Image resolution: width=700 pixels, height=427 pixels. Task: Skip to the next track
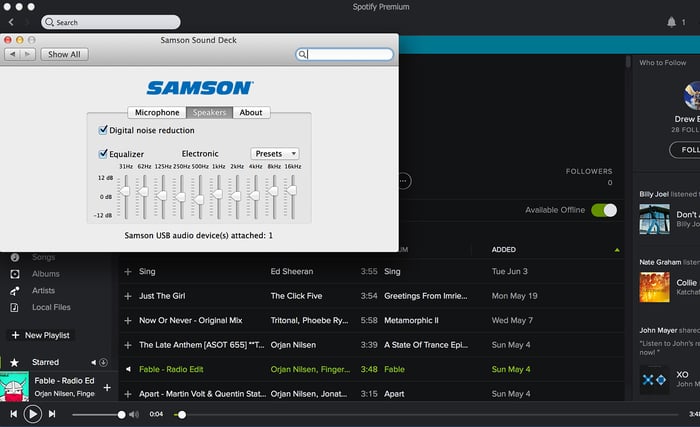52,414
